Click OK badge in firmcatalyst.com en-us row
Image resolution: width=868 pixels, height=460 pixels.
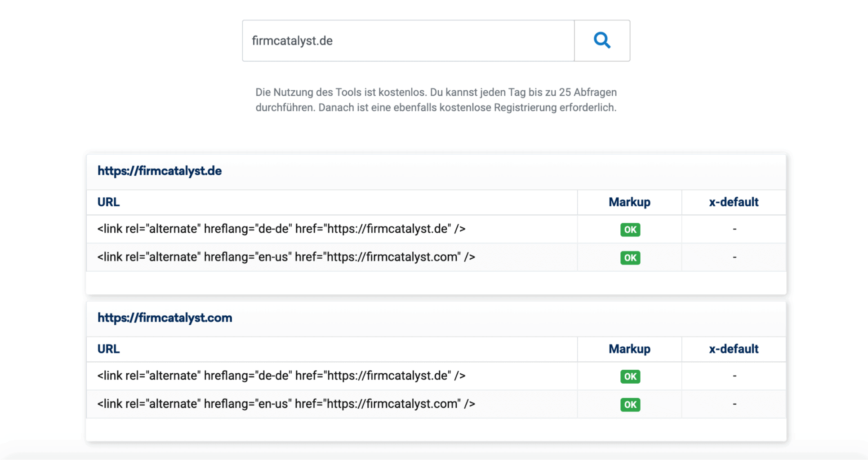[629, 404]
